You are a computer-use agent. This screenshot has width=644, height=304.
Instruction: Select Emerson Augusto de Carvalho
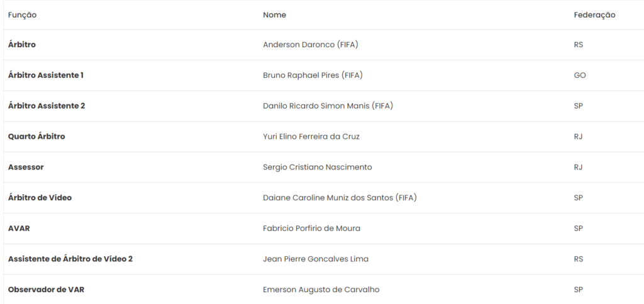(321, 290)
